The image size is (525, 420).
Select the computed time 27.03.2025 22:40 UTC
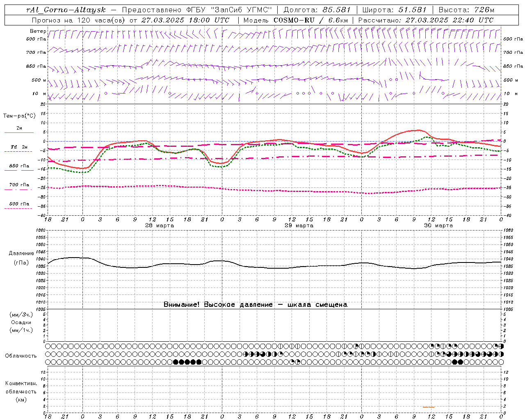pyautogui.click(x=450, y=20)
